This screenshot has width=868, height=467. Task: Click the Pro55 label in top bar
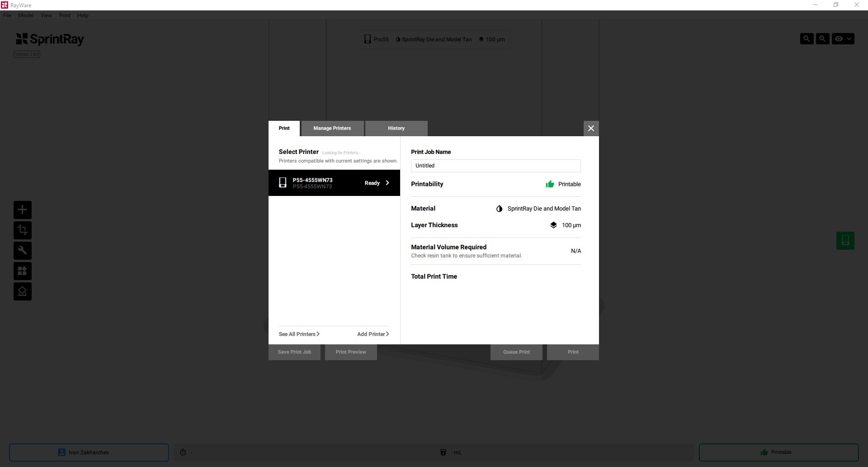[x=381, y=39]
